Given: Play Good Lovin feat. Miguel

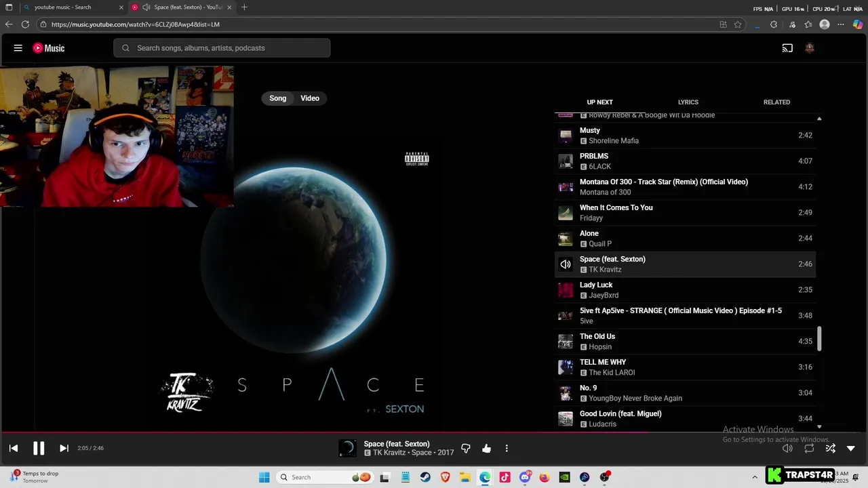Looking at the screenshot, I should (685, 419).
